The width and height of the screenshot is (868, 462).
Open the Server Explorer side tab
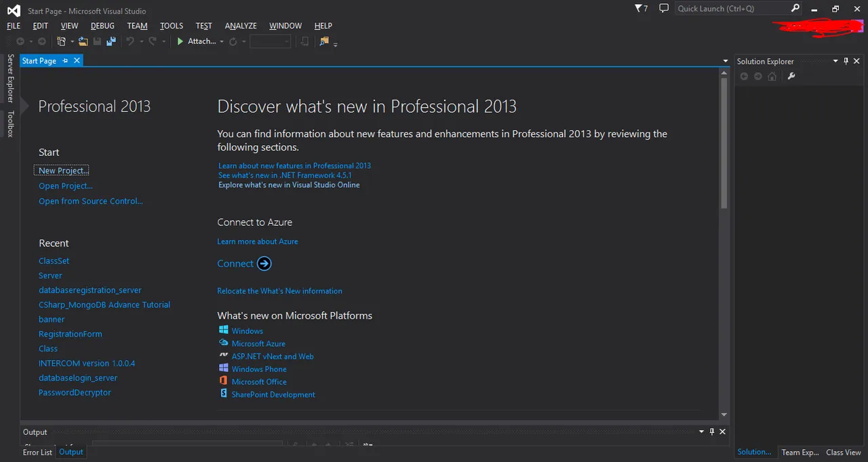[10, 78]
